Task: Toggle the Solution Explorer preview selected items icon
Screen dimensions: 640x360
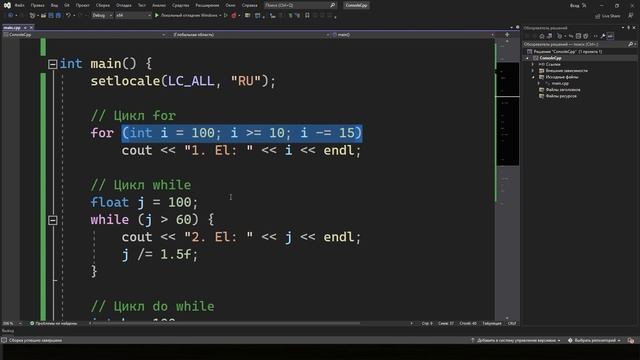Action: click(610, 36)
